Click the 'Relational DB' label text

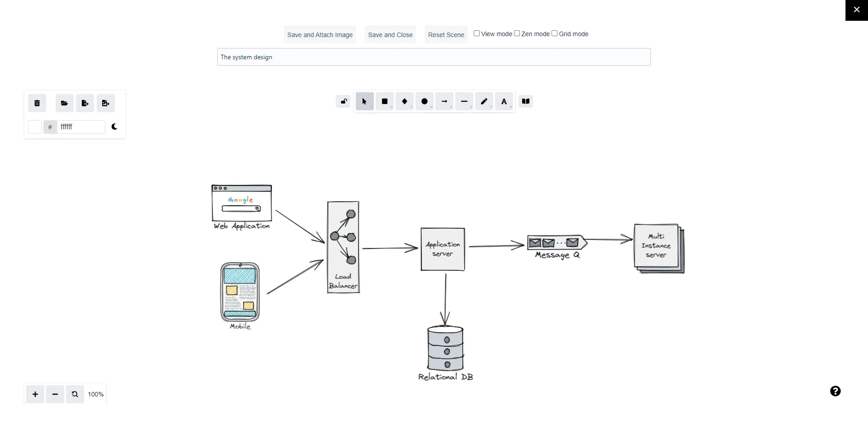tap(446, 377)
